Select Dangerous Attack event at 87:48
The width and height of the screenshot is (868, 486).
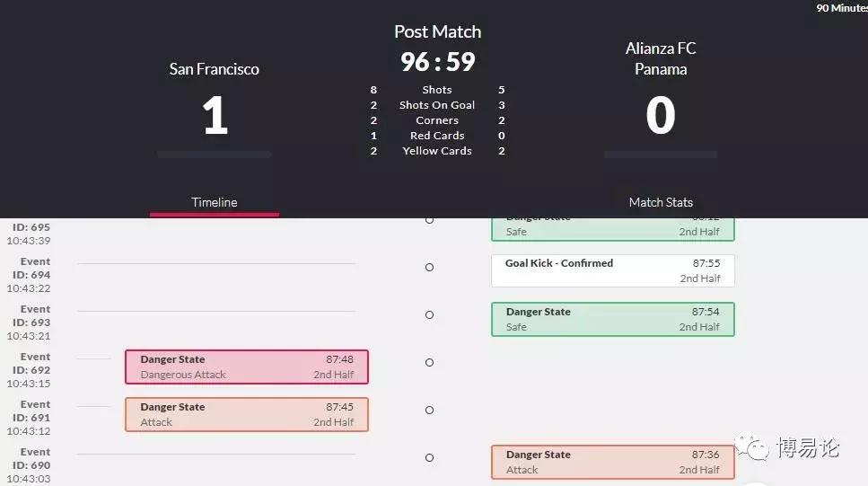click(246, 367)
